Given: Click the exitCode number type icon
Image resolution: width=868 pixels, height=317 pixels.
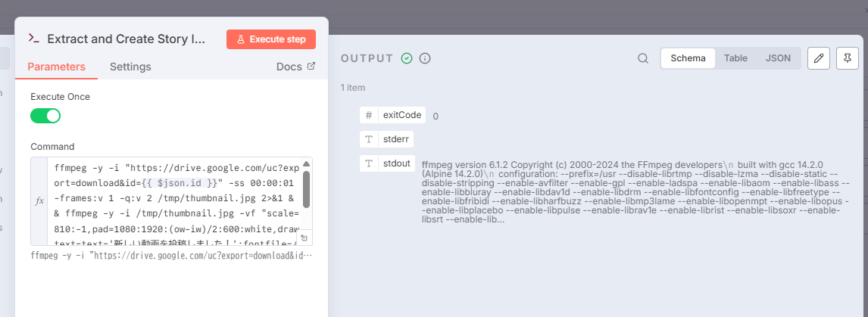Looking at the screenshot, I should click(369, 115).
